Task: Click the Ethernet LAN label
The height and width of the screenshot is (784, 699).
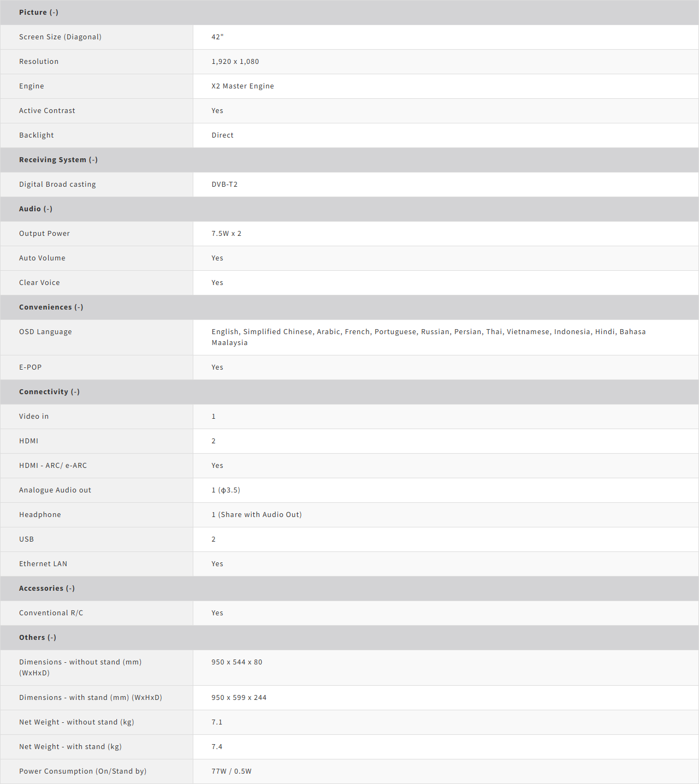Action: coord(43,564)
